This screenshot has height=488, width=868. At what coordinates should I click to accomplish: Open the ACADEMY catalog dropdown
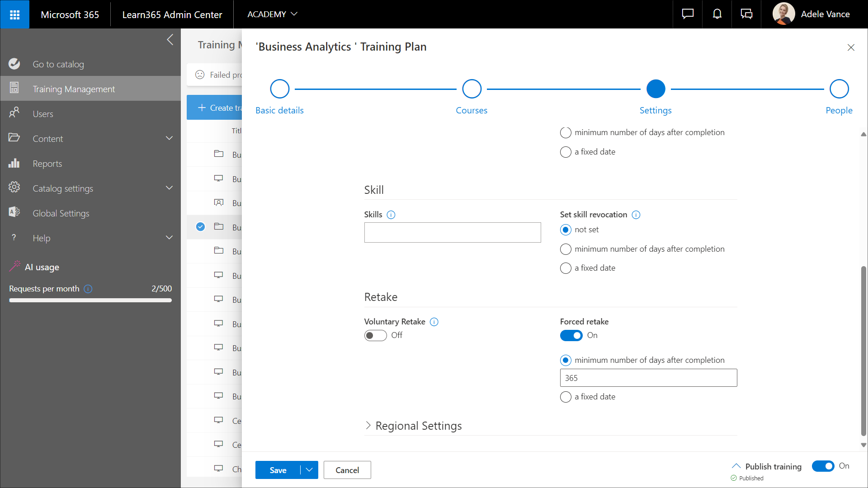pyautogui.click(x=272, y=14)
